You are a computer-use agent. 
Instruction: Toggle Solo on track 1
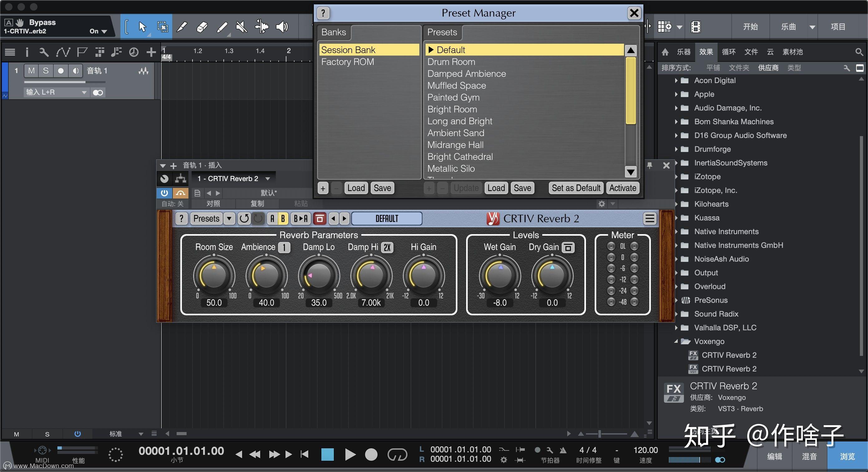point(46,71)
